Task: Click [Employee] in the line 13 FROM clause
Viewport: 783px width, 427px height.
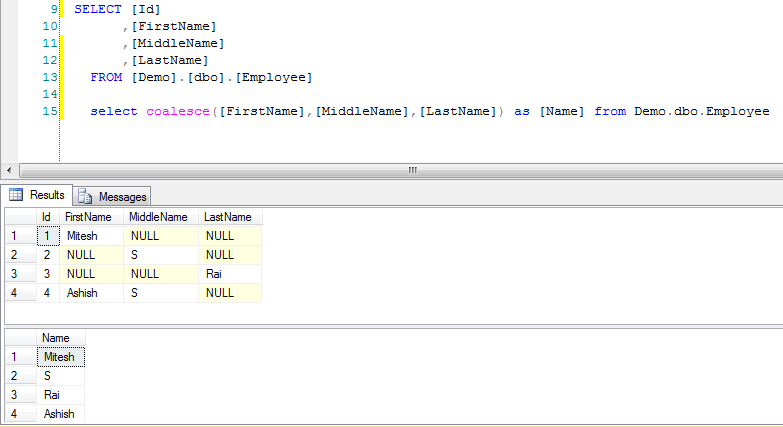Action: pos(274,77)
